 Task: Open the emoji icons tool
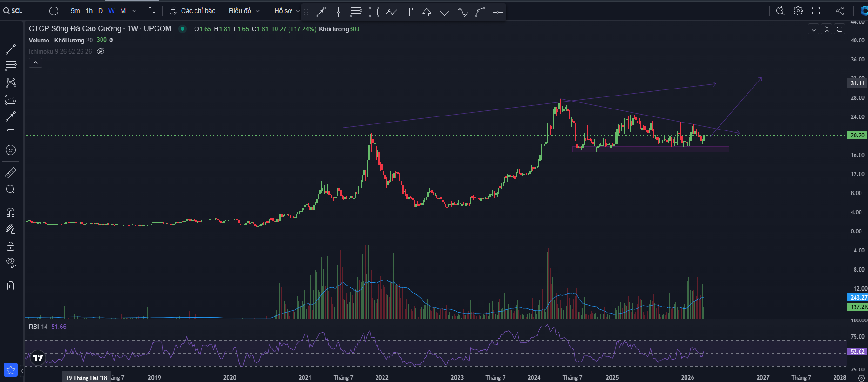pyautogui.click(x=11, y=150)
